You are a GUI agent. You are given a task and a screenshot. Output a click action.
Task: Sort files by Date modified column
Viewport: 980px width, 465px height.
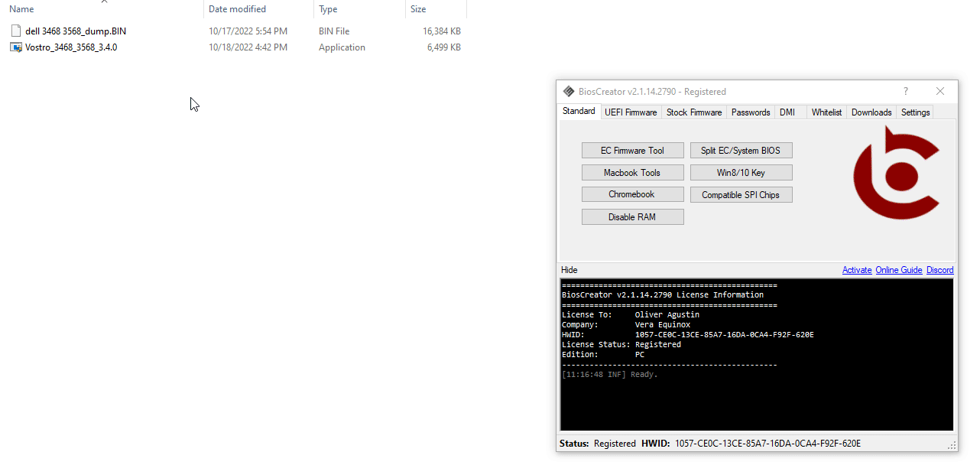pos(238,9)
